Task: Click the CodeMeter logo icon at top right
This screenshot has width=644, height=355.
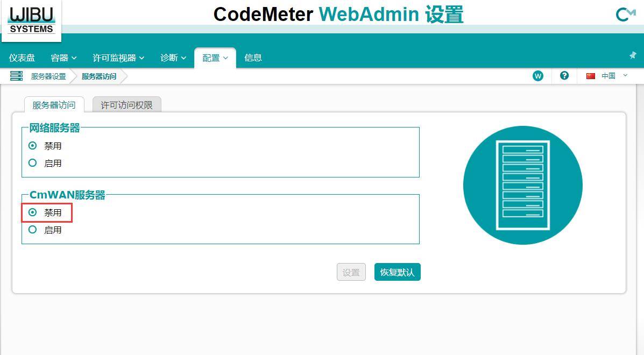Action: 626,15
